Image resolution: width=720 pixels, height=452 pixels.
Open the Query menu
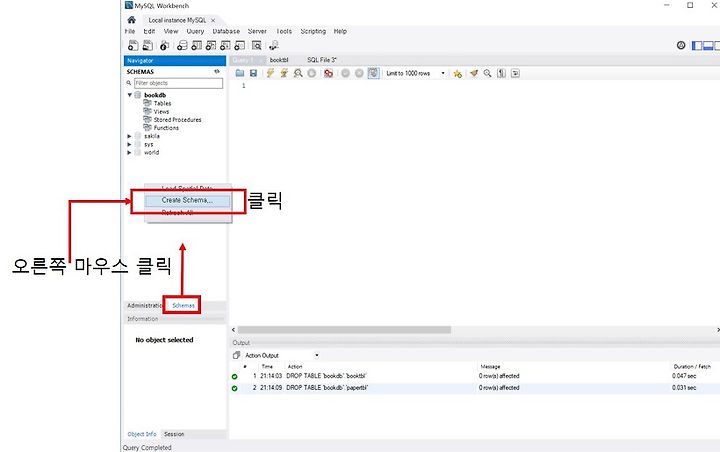[x=195, y=31]
